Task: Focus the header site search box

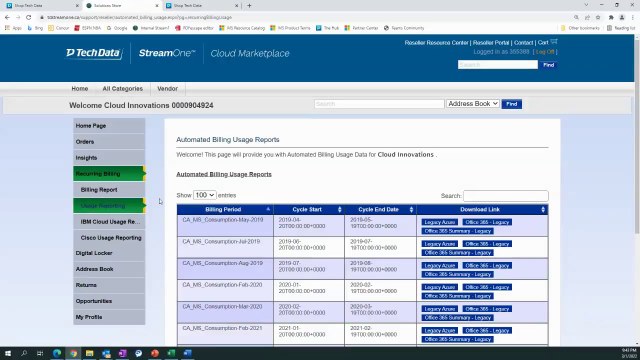Action: tap(498, 65)
